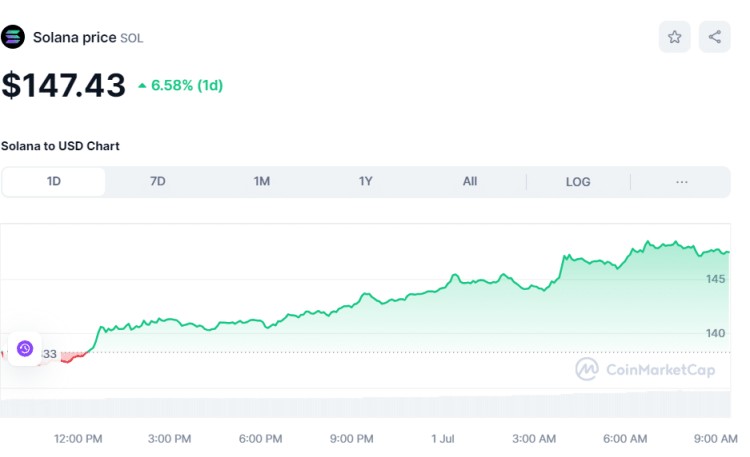This screenshot has width=750, height=457.
Task: Click the 1 Jul axis label
Action: [x=443, y=439]
